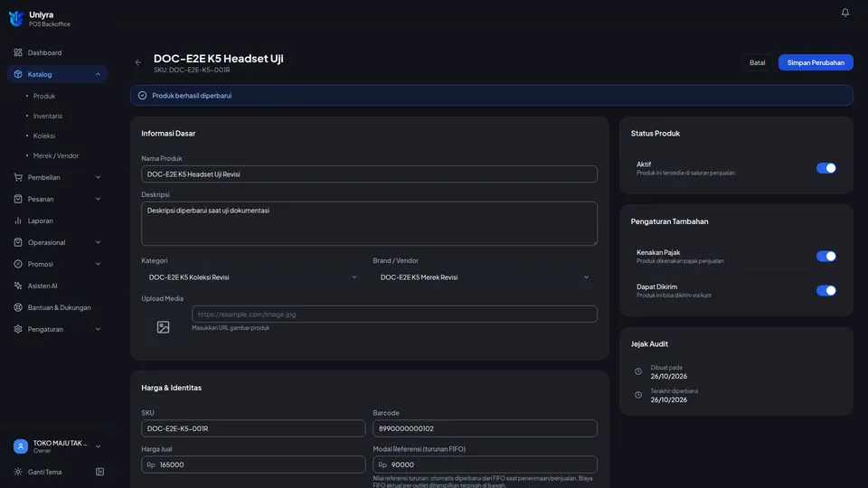Click the image URL input field
The height and width of the screenshot is (488, 868).
point(394,314)
